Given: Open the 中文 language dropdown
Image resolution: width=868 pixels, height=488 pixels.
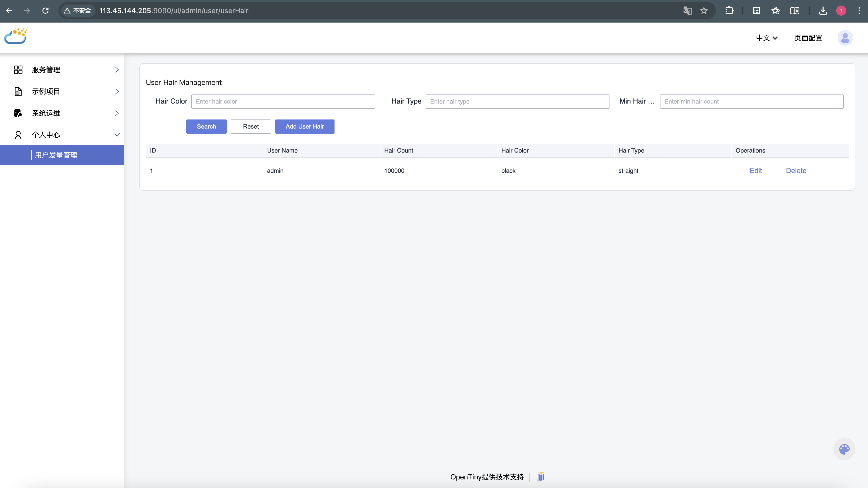Looking at the screenshot, I should [766, 38].
